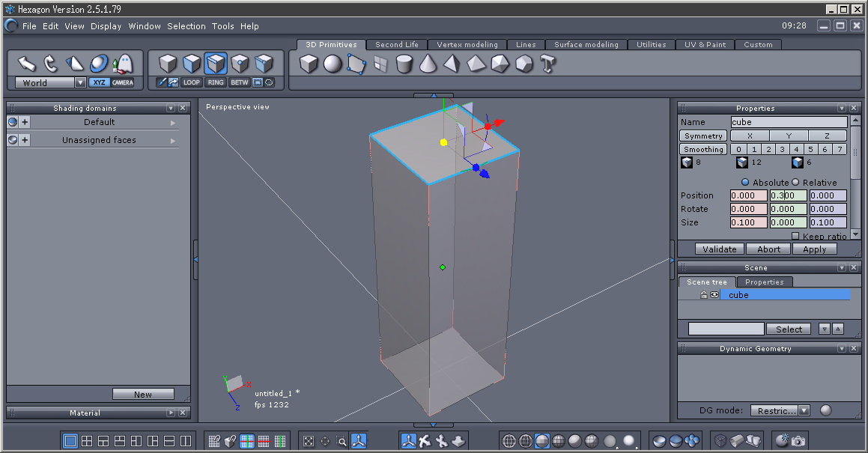Click the New shading domain button
This screenshot has height=453, width=868.
pos(143,395)
